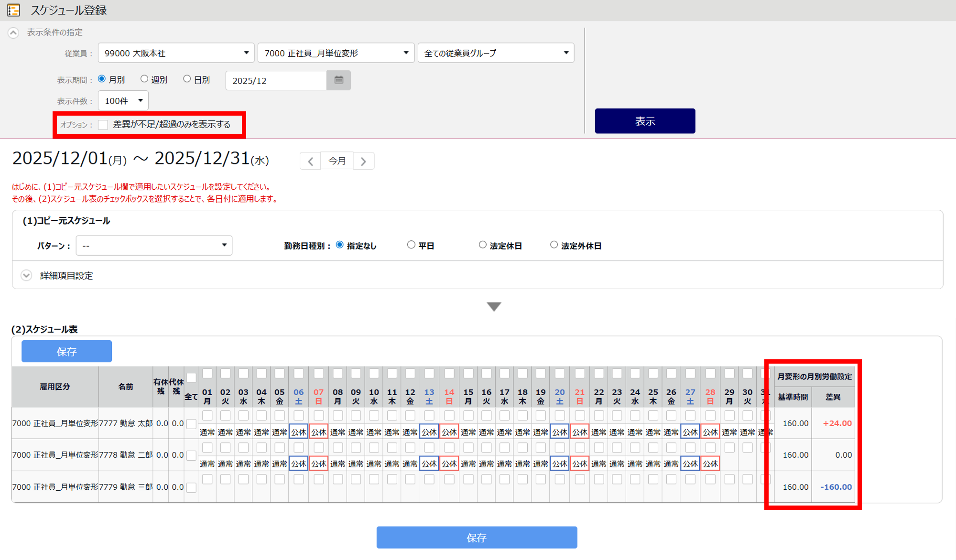Click the schedule registration app icon
The image size is (956, 560).
coord(14,10)
